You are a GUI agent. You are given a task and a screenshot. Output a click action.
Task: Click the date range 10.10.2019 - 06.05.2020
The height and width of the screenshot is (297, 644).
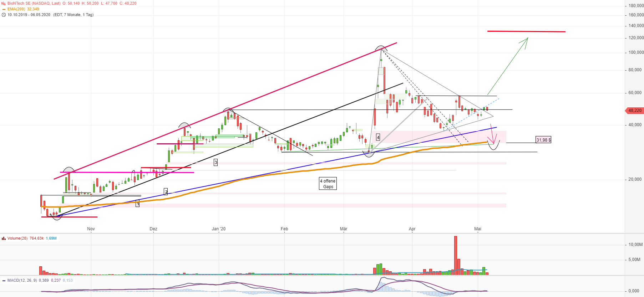(29, 15)
